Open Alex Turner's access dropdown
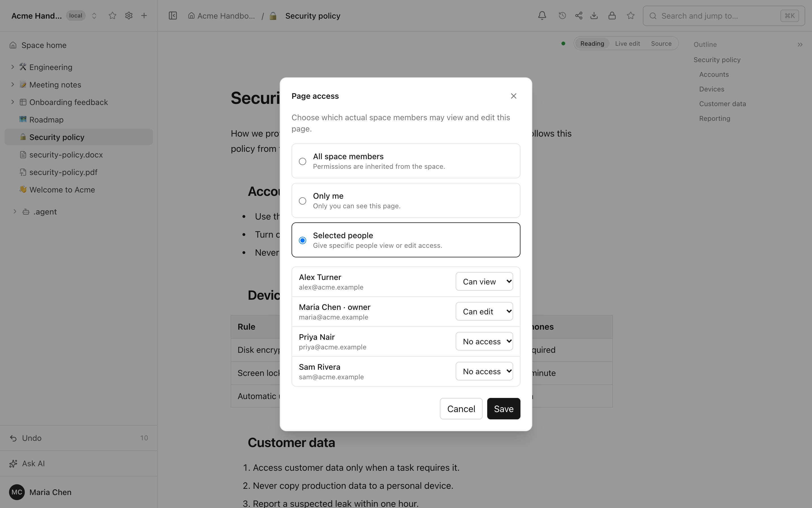Image resolution: width=812 pixels, height=508 pixels. (x=484, y=282)
